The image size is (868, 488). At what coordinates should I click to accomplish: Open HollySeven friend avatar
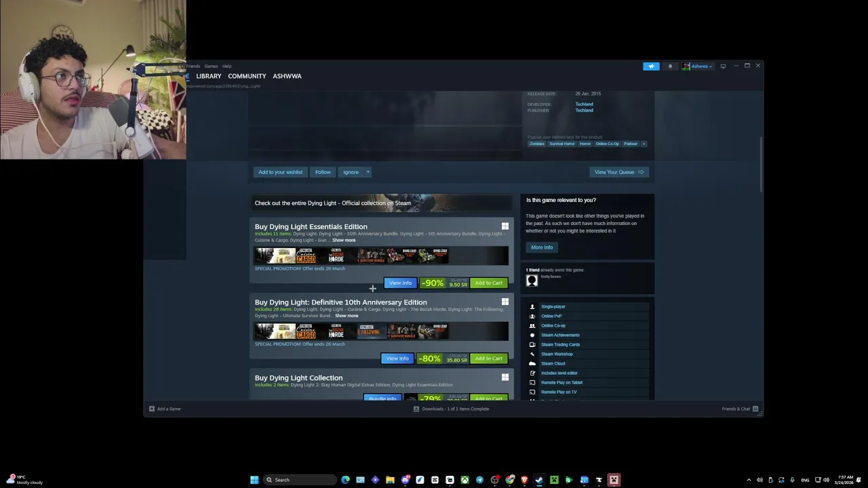click(x=532, y=281)
